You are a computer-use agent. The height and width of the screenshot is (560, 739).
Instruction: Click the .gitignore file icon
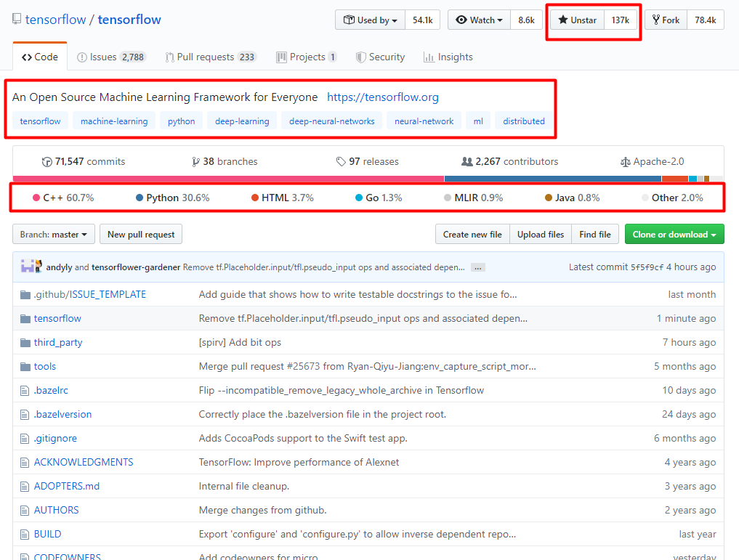[x=25, y=439]
